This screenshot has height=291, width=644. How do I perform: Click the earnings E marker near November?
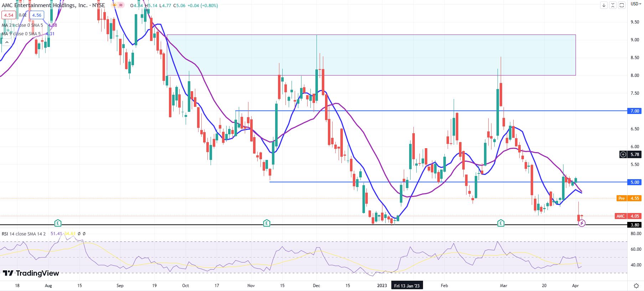pos(267,223)
